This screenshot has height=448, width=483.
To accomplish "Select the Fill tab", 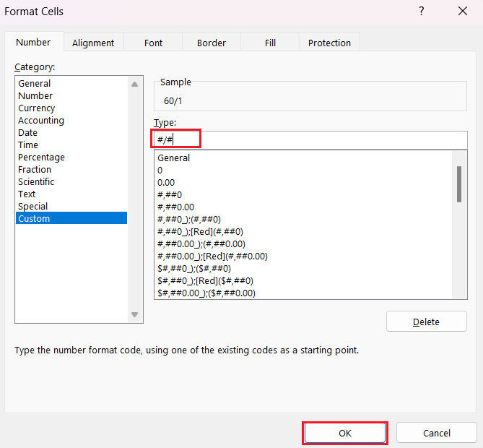I will point(270,43).
